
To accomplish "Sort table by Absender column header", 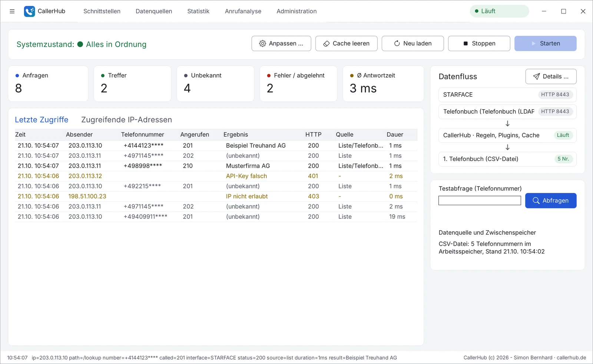I will pos(79,134).
